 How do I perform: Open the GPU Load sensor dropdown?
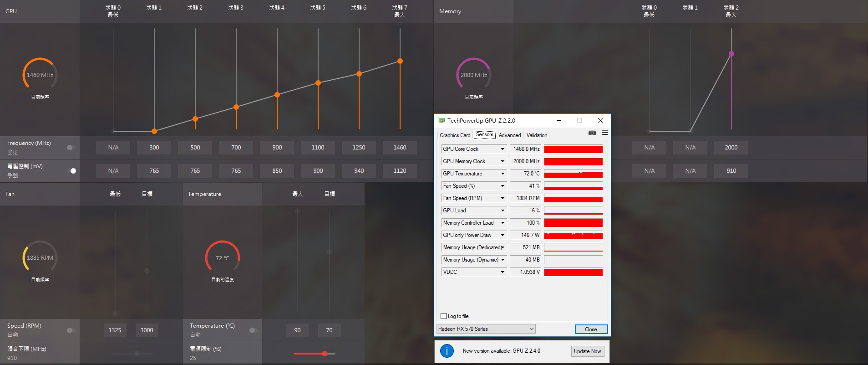503,211
